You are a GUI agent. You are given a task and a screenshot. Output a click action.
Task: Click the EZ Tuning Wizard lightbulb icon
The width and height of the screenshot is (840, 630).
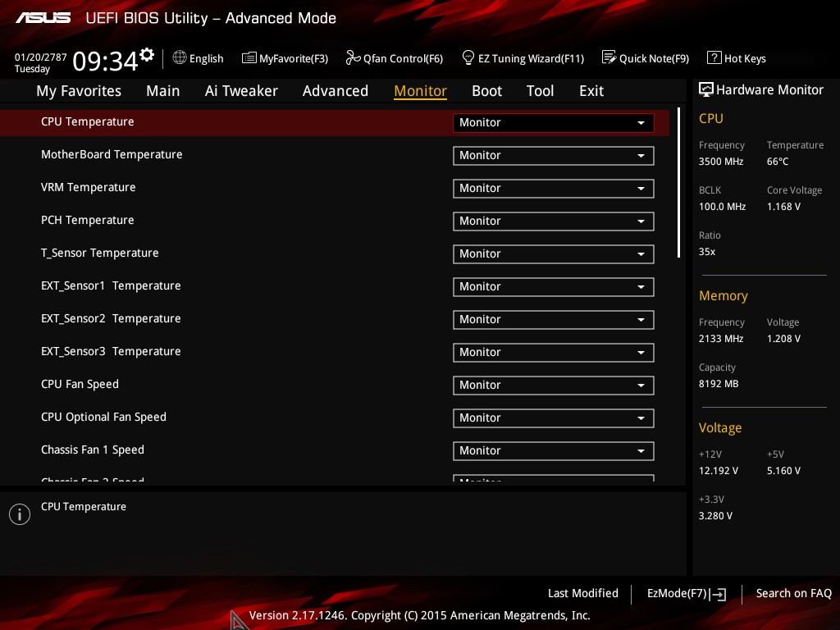pos(468,57)
